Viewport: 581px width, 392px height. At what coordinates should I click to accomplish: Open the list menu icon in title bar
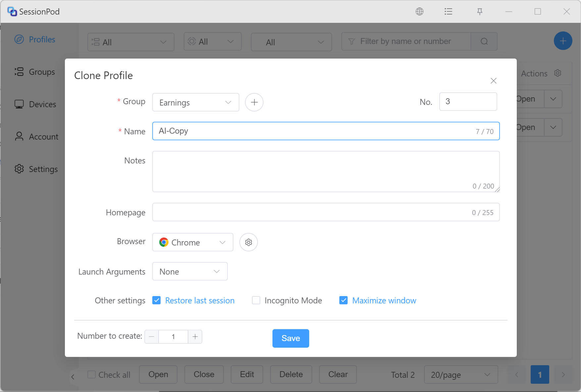448,12
